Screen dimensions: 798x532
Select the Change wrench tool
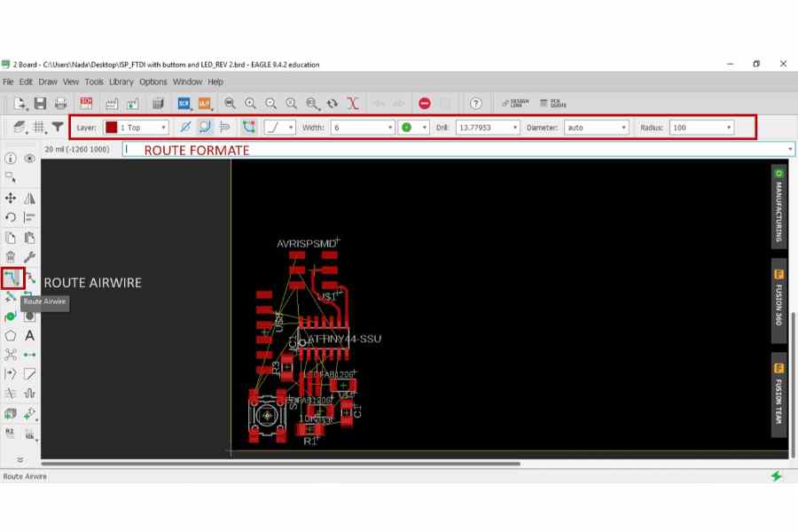pyautogui.click(x=29, y=256)
